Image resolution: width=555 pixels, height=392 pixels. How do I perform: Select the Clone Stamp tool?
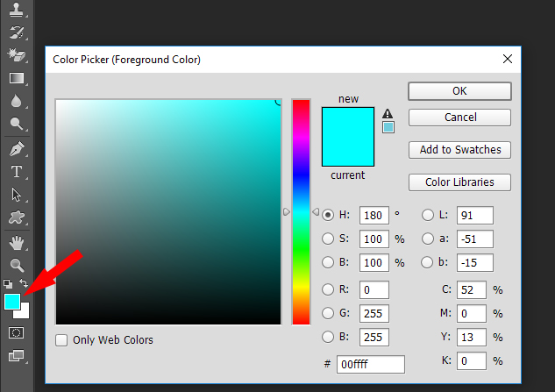point(16,11)
